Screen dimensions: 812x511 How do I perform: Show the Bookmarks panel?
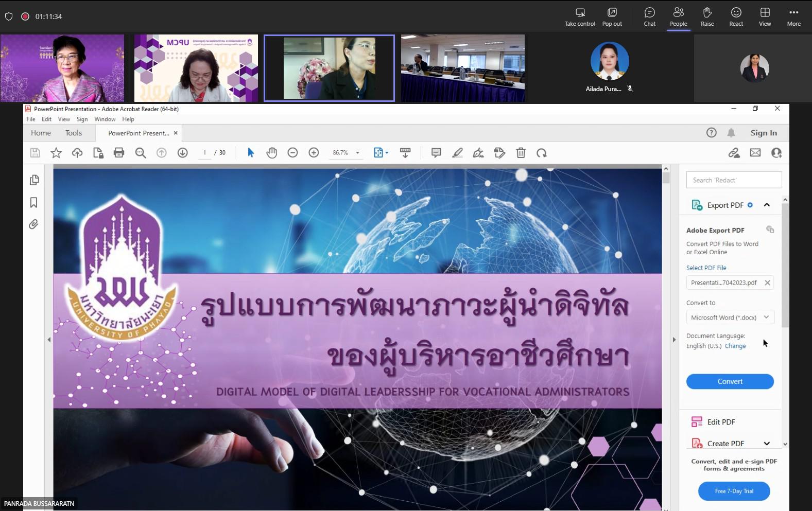(34, 203)
